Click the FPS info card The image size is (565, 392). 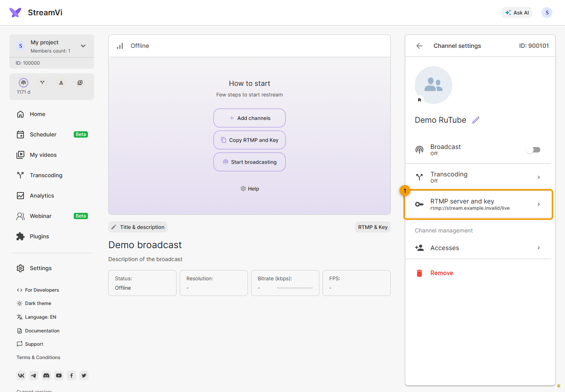357,283
